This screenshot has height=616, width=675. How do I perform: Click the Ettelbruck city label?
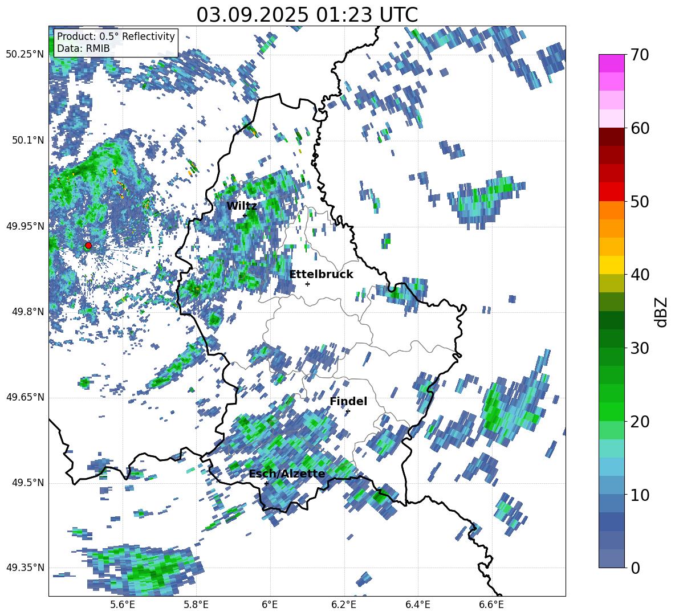point(321,275)
